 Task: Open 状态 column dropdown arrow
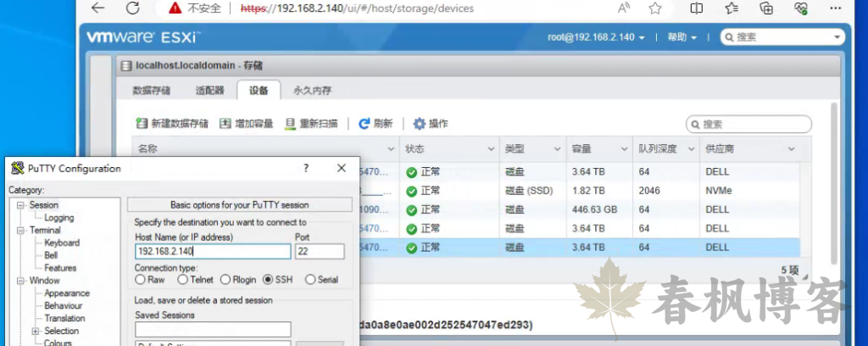coord(491,149)
